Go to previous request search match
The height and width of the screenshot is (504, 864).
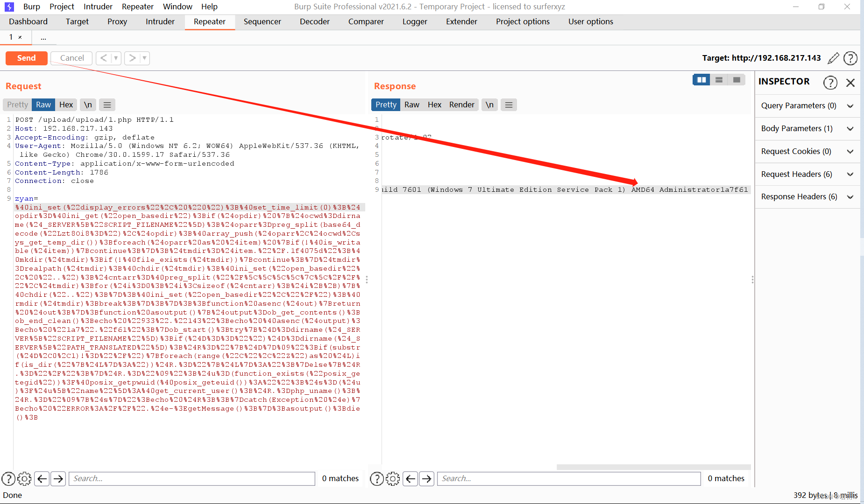coord(42,478)
